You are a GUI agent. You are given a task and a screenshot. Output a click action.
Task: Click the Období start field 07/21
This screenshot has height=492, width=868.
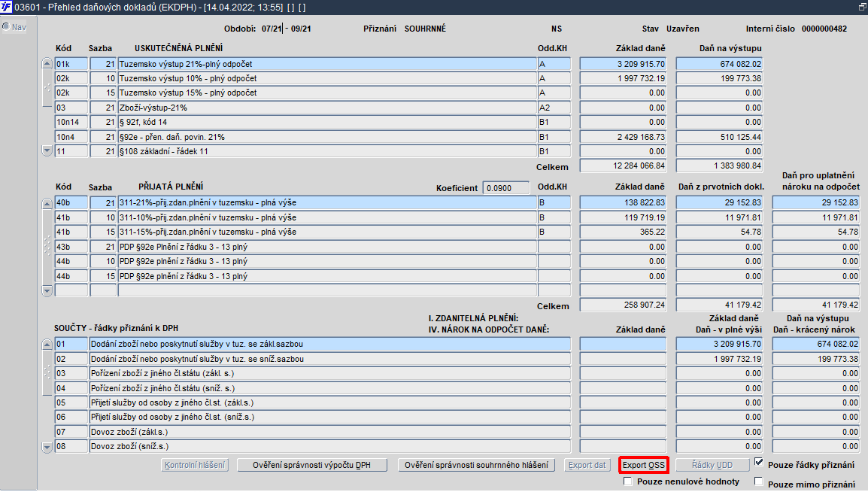pos(272,29)
